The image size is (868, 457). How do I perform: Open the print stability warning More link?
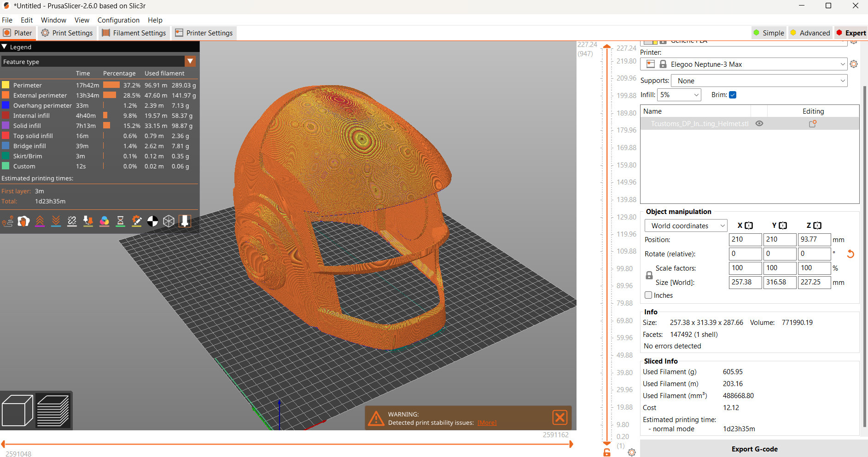[486, 422]
